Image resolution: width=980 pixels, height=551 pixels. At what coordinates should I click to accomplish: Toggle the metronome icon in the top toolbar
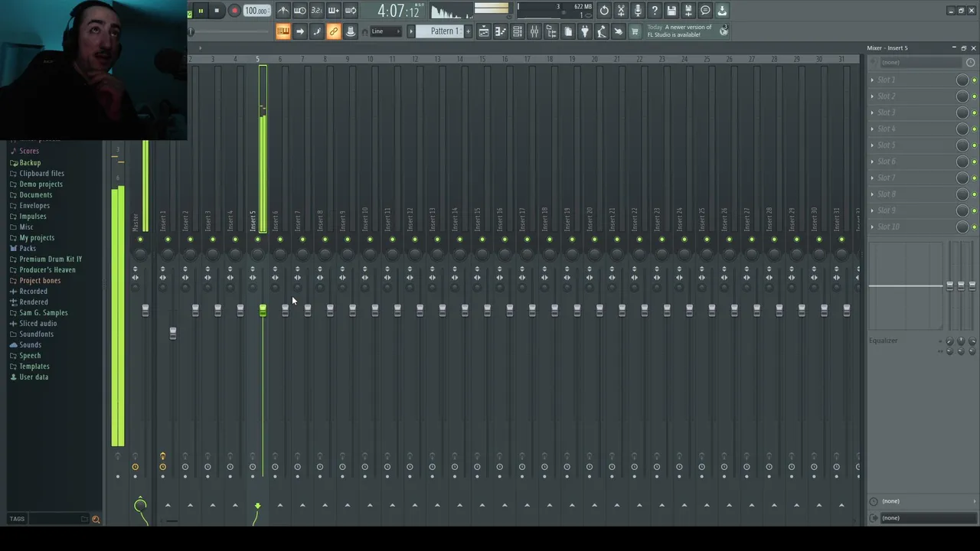(283, 11)
